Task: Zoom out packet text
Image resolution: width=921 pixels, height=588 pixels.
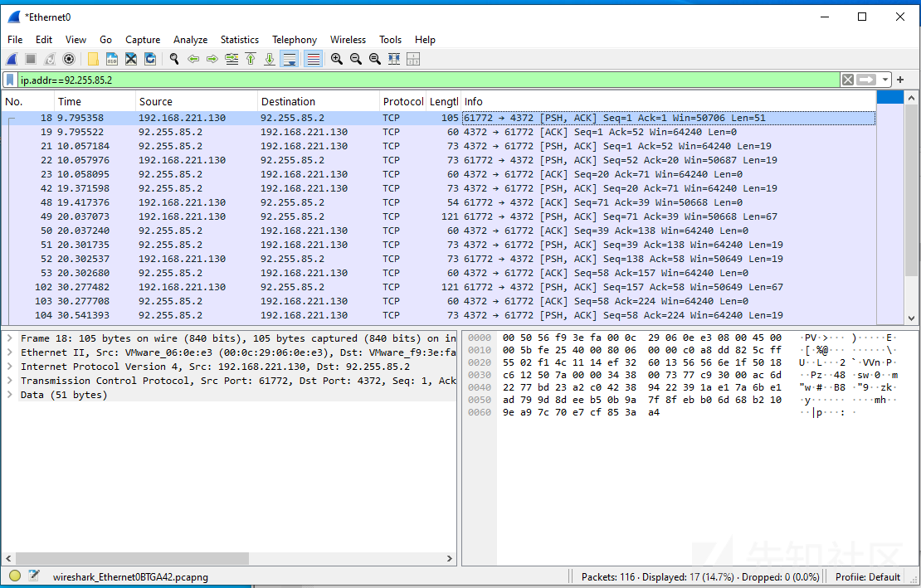Action: point(356,59)
